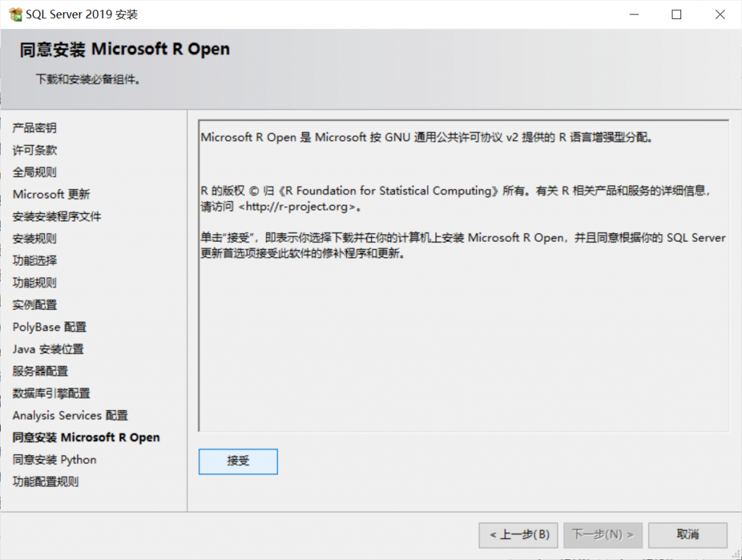Image resolution: width=742 pixels, height=560 pixels.
Task: Select Microsoft 更新 step in sidebar
Action: (51, 195)
